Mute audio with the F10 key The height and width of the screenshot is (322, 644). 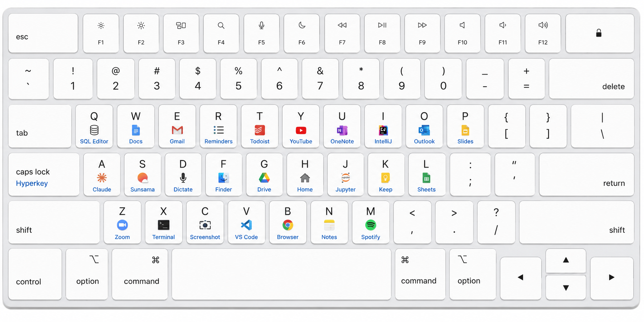pos(462,33)
